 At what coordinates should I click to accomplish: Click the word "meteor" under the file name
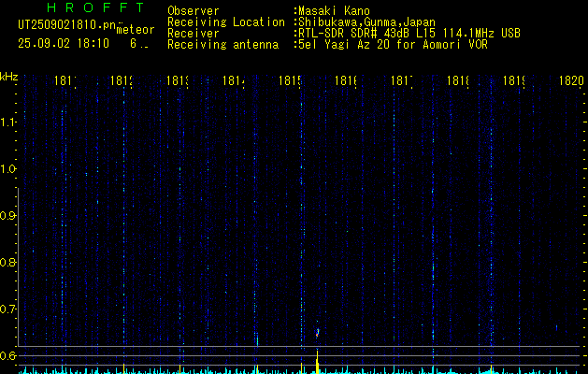(136, 30)
